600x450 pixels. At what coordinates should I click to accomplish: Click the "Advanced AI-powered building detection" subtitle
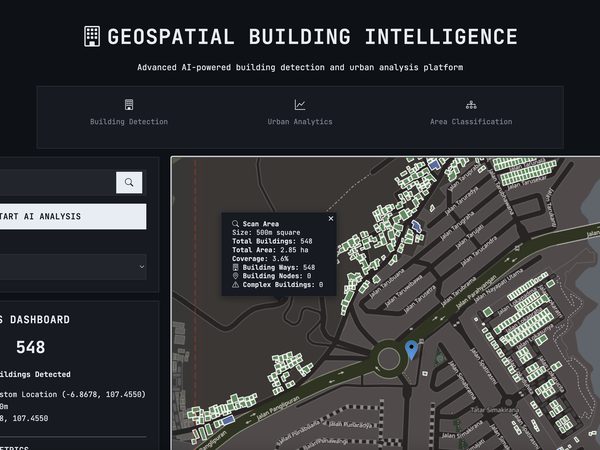click(x=300, y=67)
